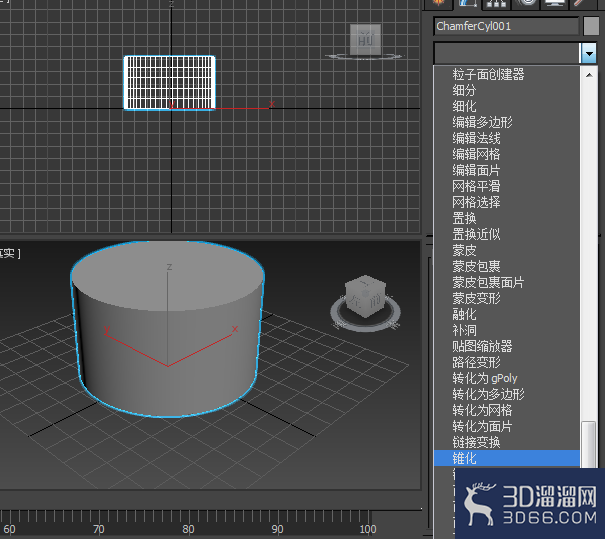The height and width of the screenshot is (539, 605).
Task: Apply the 网格选择 modifier
Action: [x=476, y=202]
